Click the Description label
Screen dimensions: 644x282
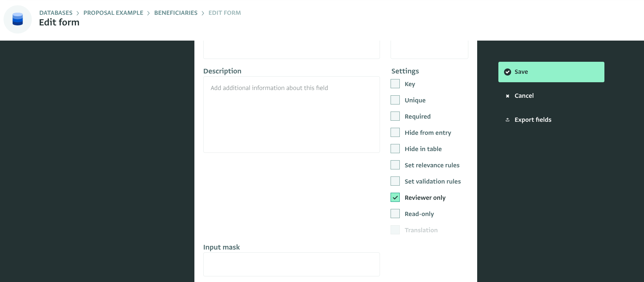click(x=222, y=71)
